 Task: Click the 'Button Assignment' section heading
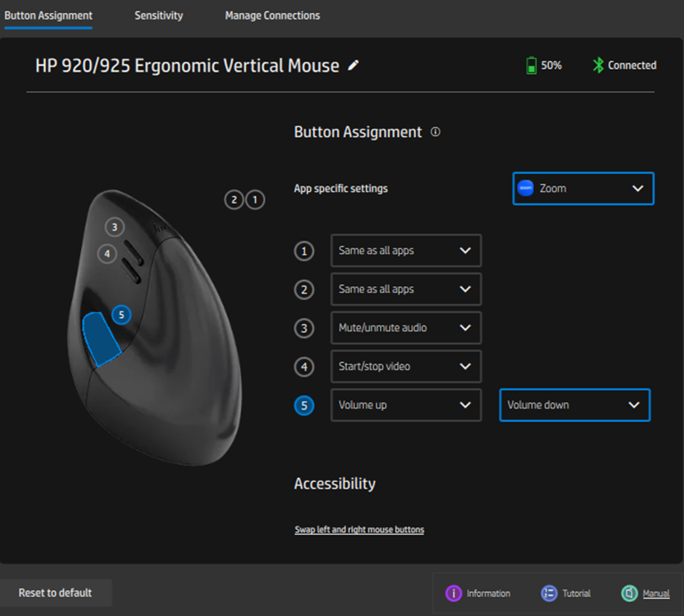358,132
